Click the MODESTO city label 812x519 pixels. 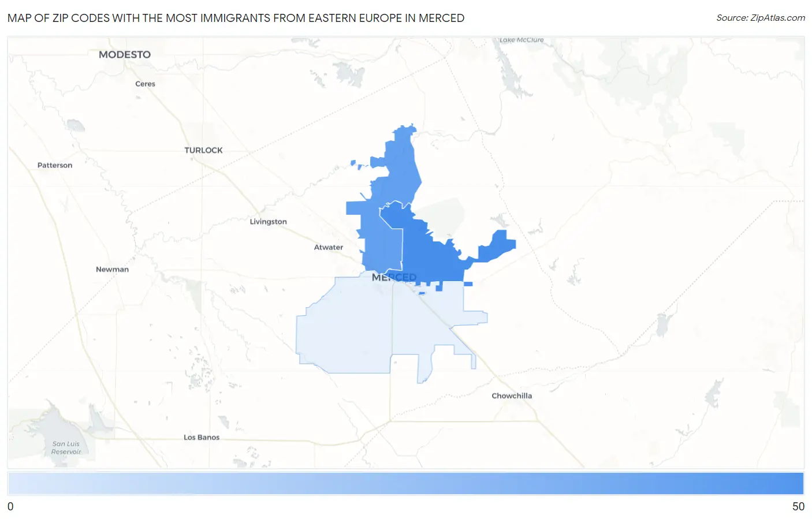click(x=125, y=54)
